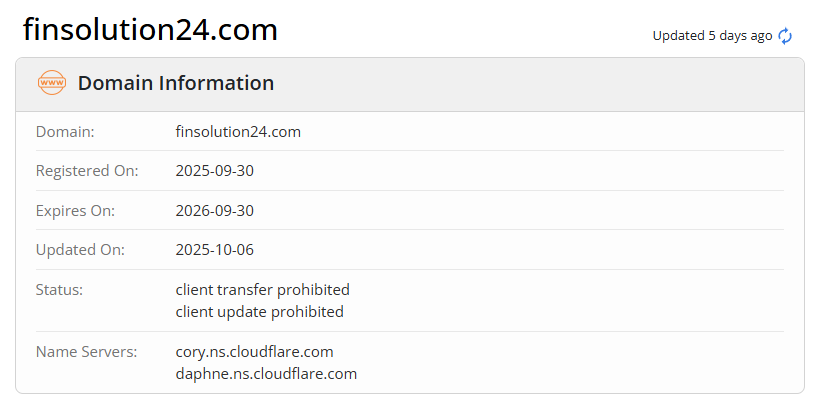Click the daphne.ns.cloudflare.com name server
This screenshot has width=817, height=403.
[266, 374]
